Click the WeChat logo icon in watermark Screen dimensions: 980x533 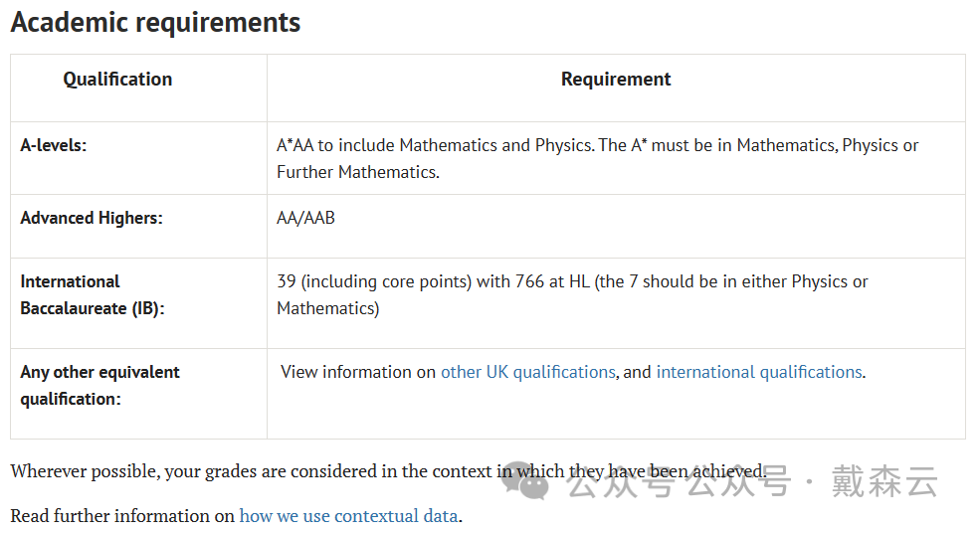[x=525, y=480]
